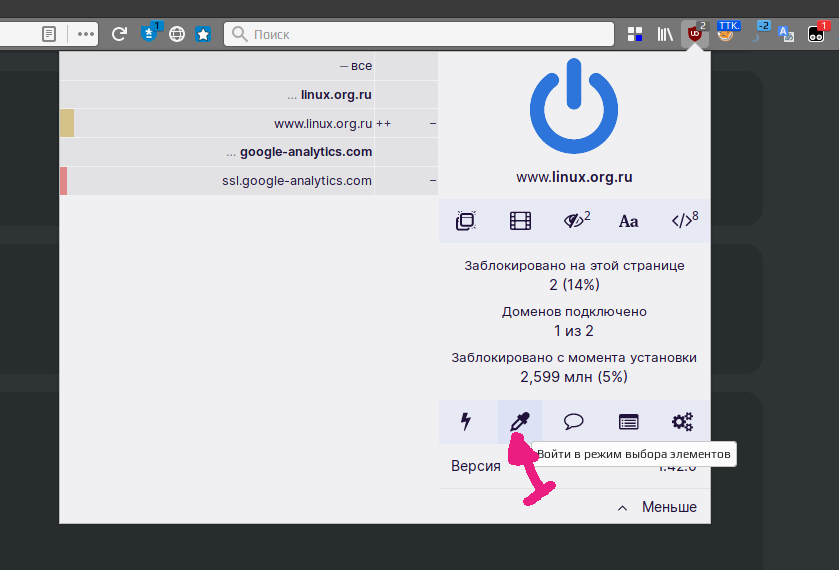Click yellow rule cell for www.linux.org.ru
This screenshot has width=839, height=570.
click(x=67, y=123)
